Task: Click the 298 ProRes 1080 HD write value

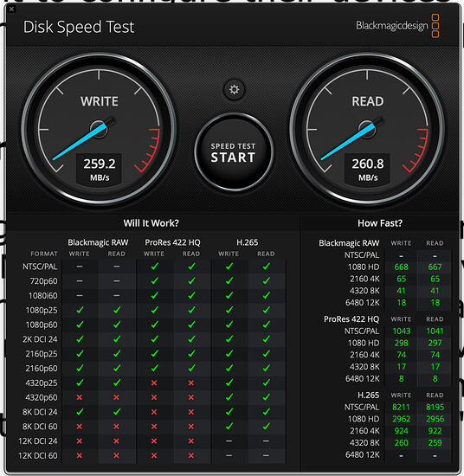Action: coord(401,343)
